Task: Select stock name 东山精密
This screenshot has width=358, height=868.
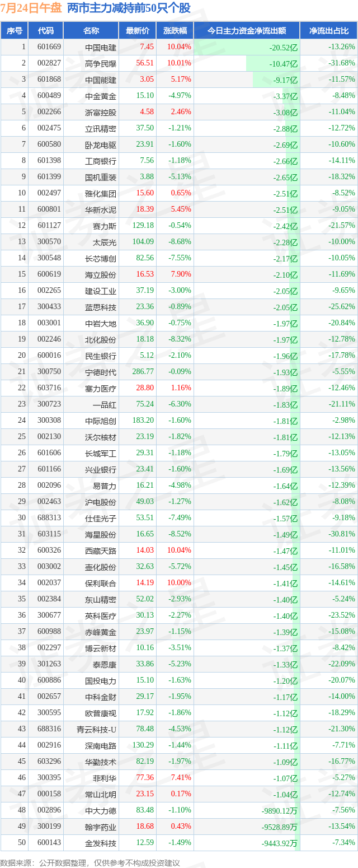Action: [101, 599]
